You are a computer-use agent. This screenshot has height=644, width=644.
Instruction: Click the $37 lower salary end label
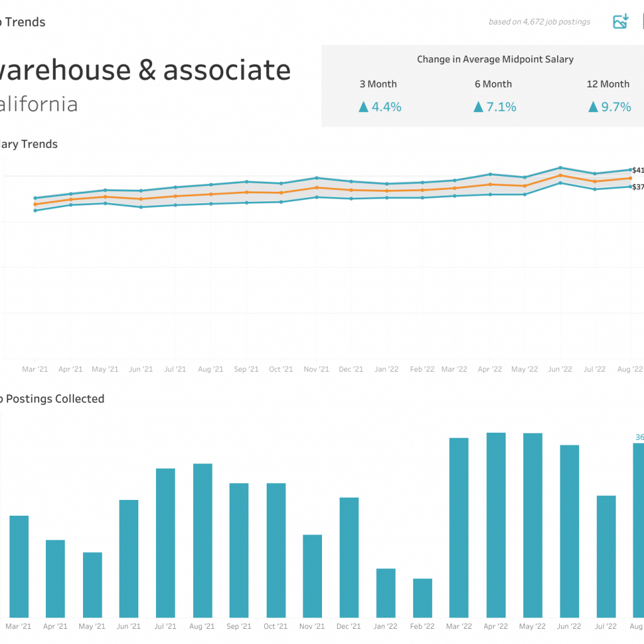coord(638,187)
